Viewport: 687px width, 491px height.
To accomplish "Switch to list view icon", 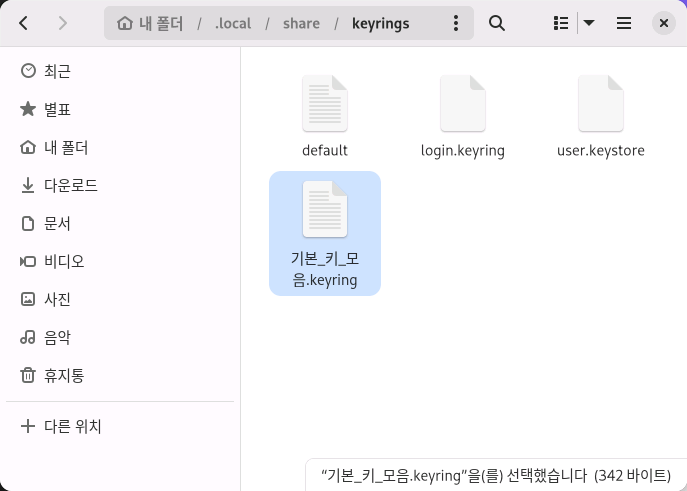I will (x=561, y=23).
